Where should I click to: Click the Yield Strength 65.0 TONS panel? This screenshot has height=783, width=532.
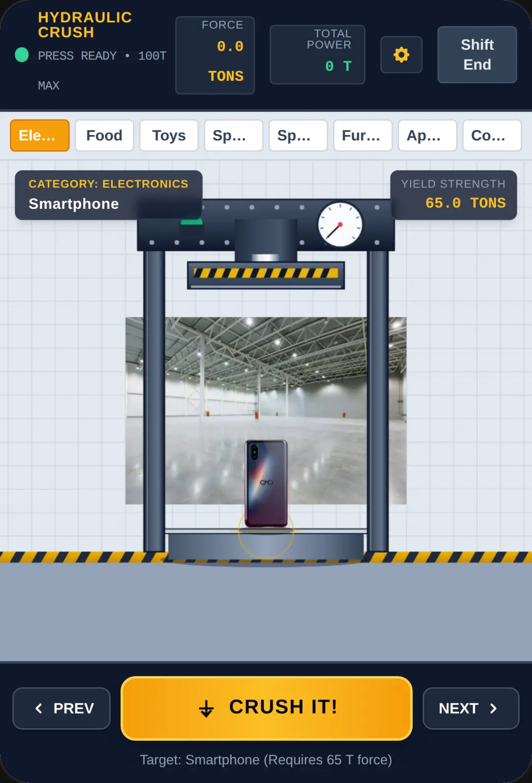(454, 195)
